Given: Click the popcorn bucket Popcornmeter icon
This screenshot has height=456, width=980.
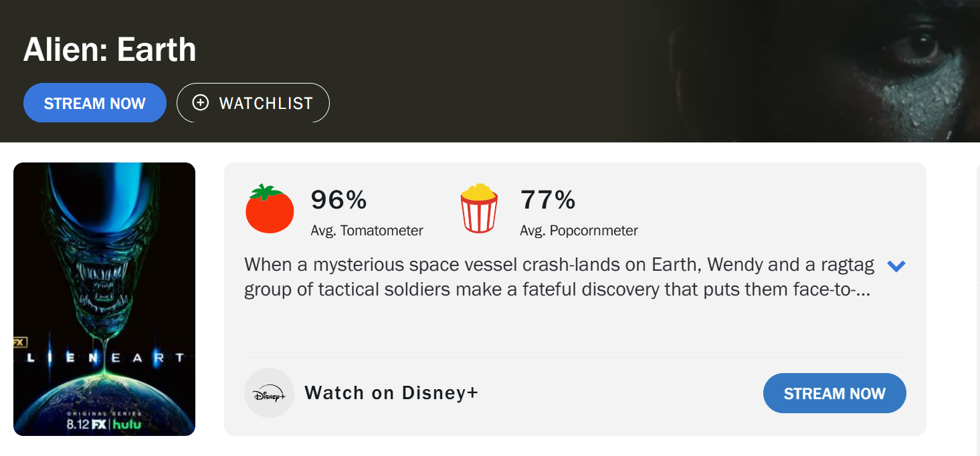Looking at the screenshot, I should [479, 209].
